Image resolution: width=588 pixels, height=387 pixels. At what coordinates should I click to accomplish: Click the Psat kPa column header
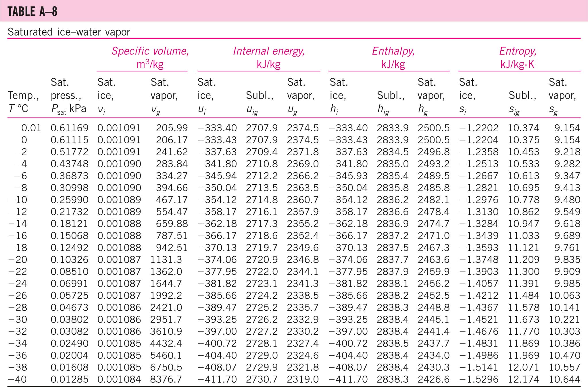click(68, 109)
